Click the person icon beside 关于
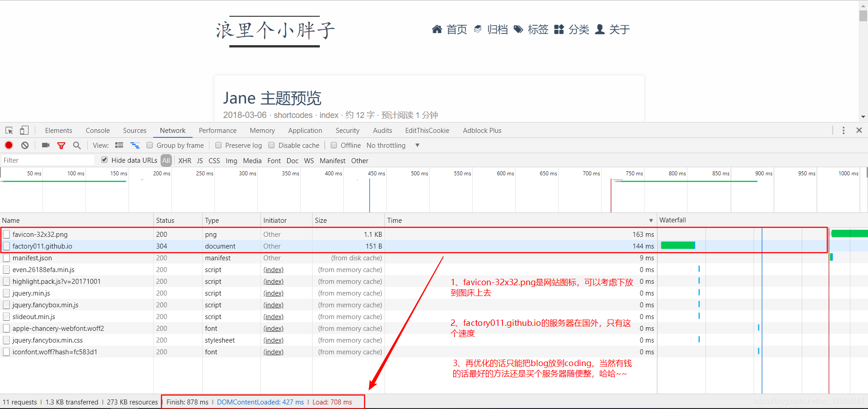The width and height of the screenshot is (868, 409). [x=600, y=29]
